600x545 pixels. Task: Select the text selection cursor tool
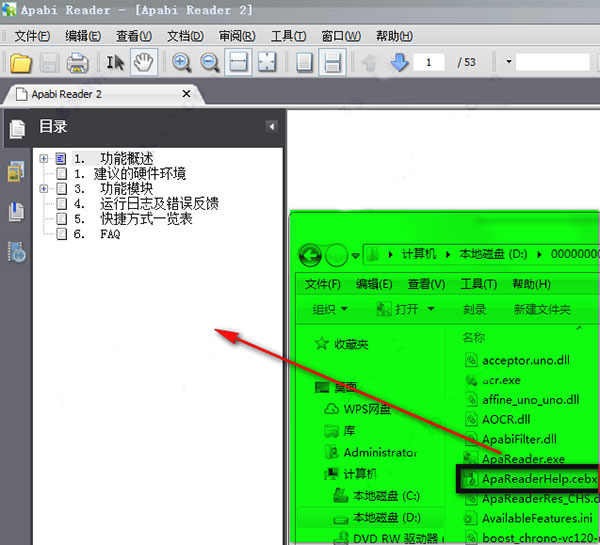tap(115, 63)
